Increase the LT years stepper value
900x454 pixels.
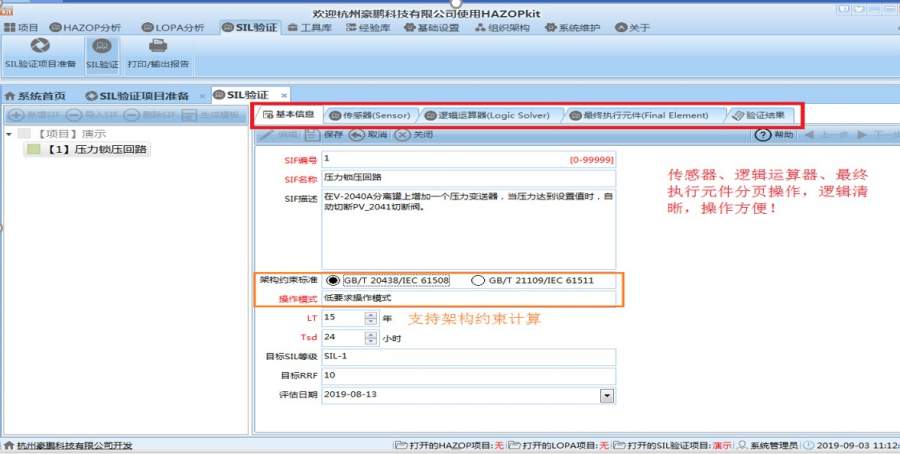click(371, 314)
